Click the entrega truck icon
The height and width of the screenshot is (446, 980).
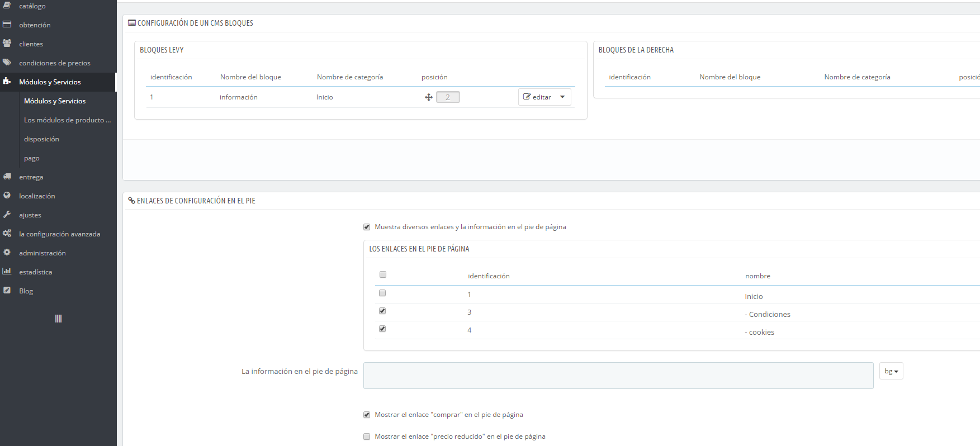[7, 177]
